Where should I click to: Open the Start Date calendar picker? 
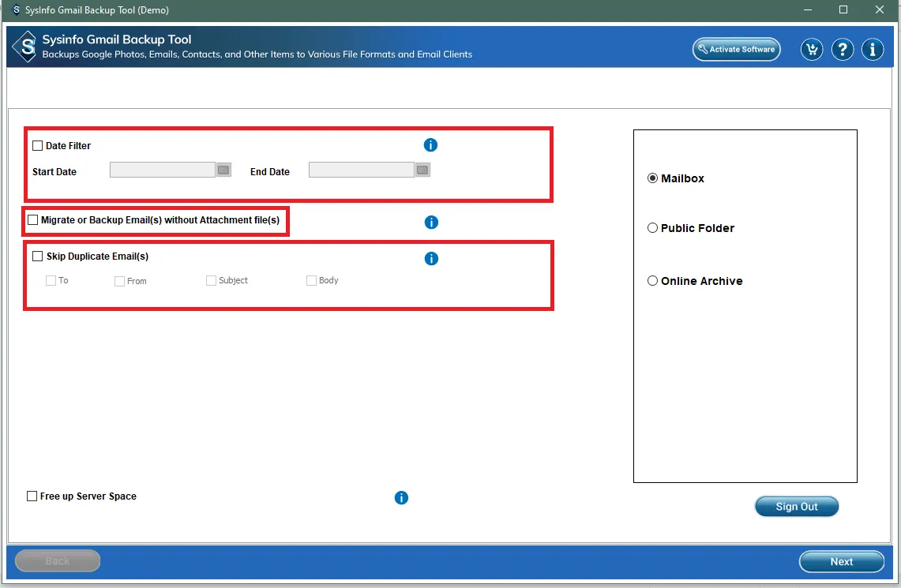click(223, 170)
